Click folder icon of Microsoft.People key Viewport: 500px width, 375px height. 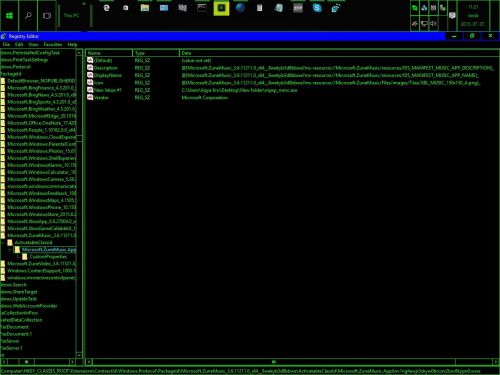[x=3, y=130]
